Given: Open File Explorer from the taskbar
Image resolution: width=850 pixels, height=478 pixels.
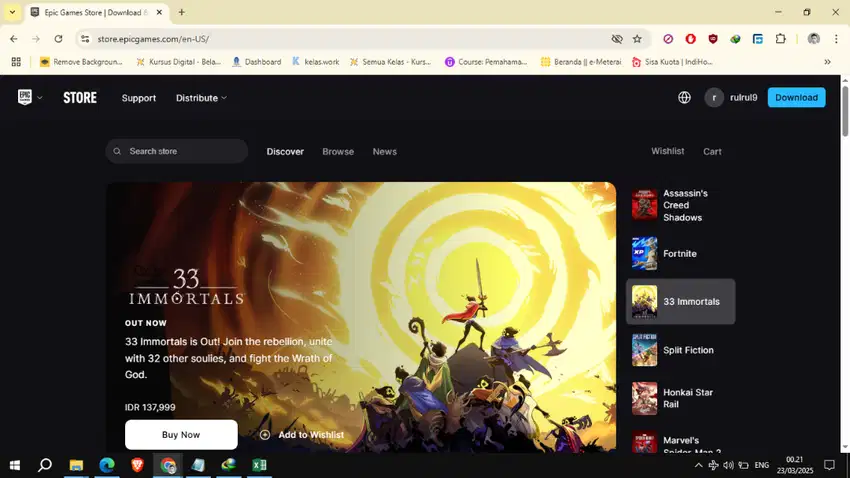Looking at the screenshot, I should (x=76, y=465).
